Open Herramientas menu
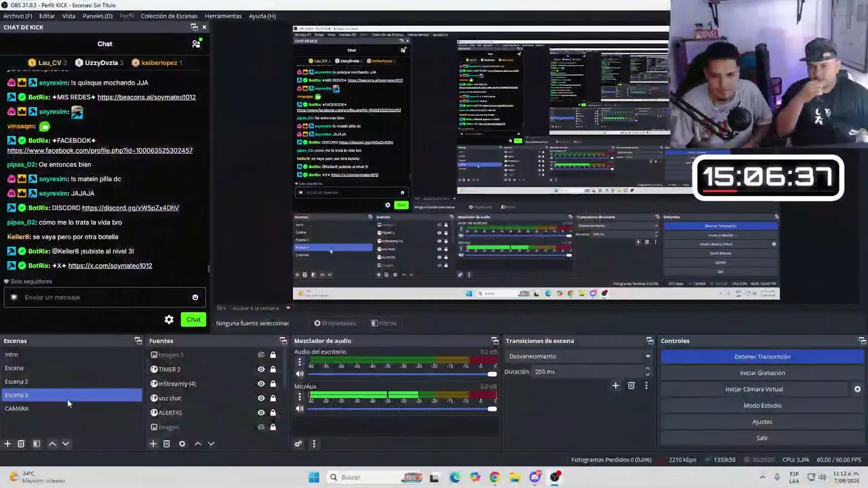The image size is (868, 488). pos(223,16)
